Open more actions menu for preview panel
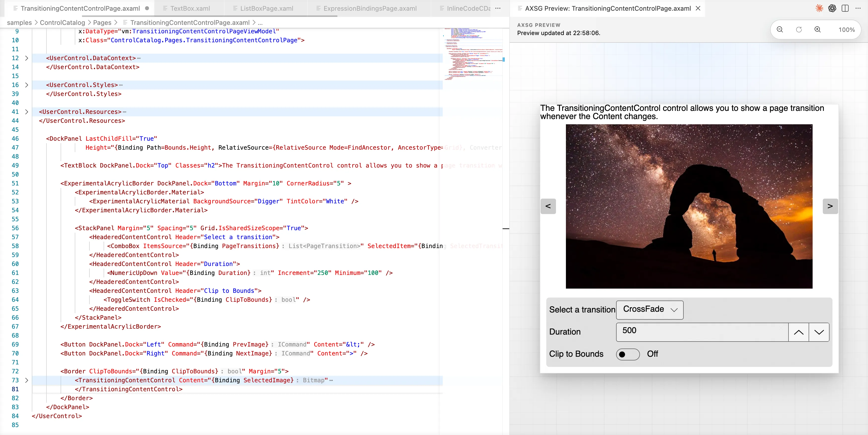This screenshot has width=868, height=435. 858,8
